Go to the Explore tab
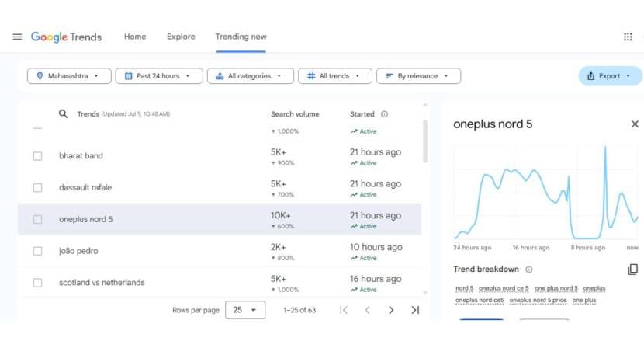Image resolution: width=644 pixels, height=362 pixels. coord(181,37)
